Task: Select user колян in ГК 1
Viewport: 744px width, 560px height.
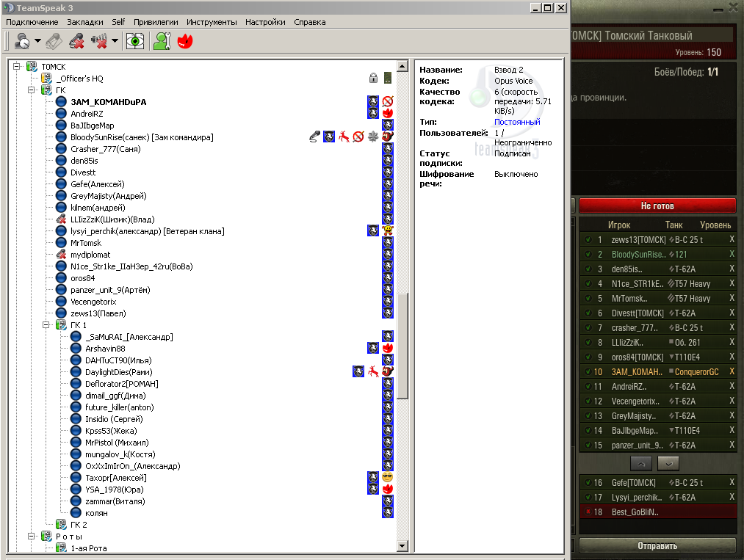Action: [96, 513]
